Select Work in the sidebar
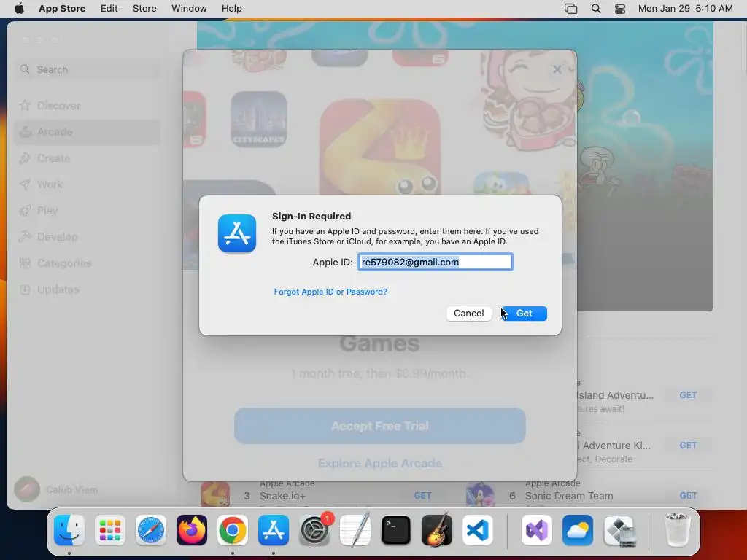747x560 pixels. coord(88,184)
